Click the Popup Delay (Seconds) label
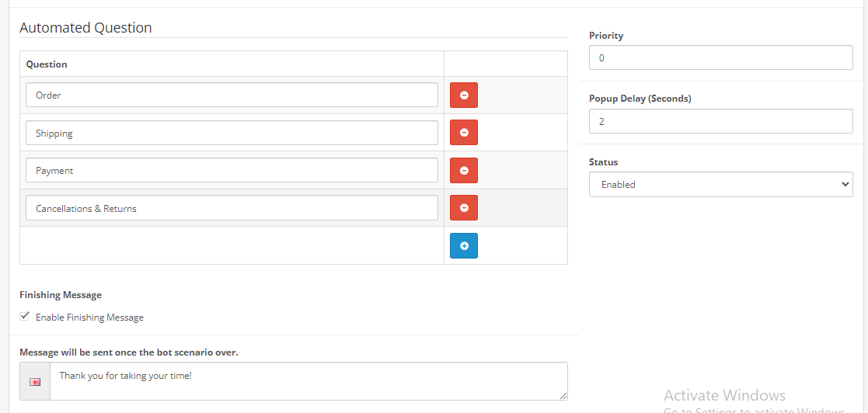868x413 pixels. [x=640, y=99]
